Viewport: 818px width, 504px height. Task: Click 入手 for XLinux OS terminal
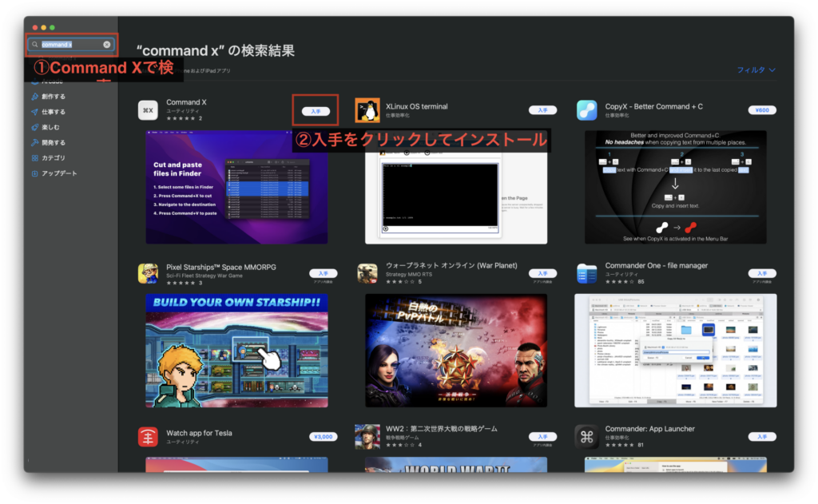point(543,110)
